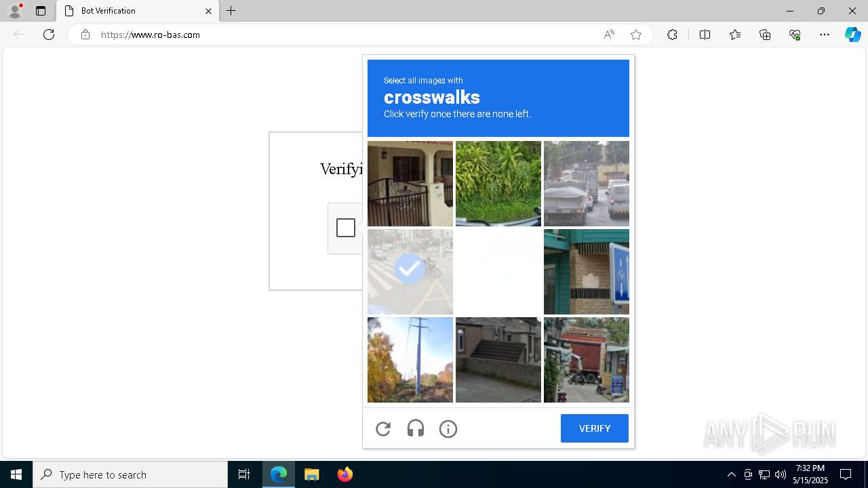Open the Favorites list icon

point(735,35)
